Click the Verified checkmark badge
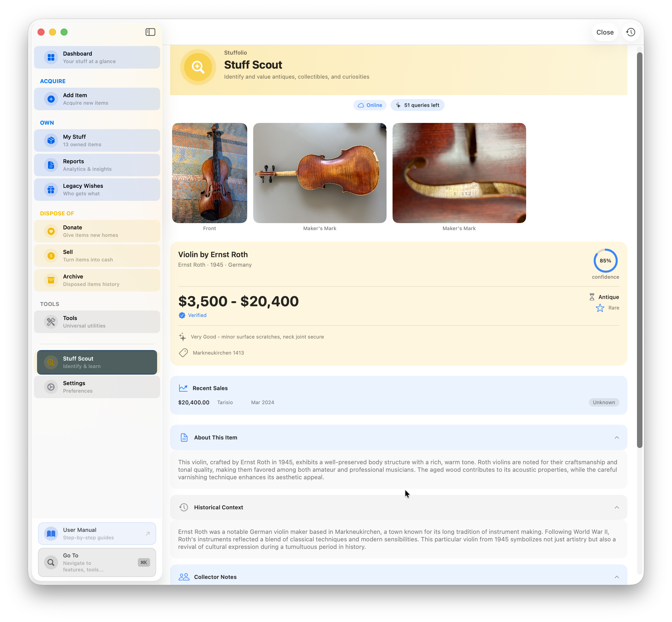Image resolution: width=672 pixels, height=622 pixels. (182, 315)
